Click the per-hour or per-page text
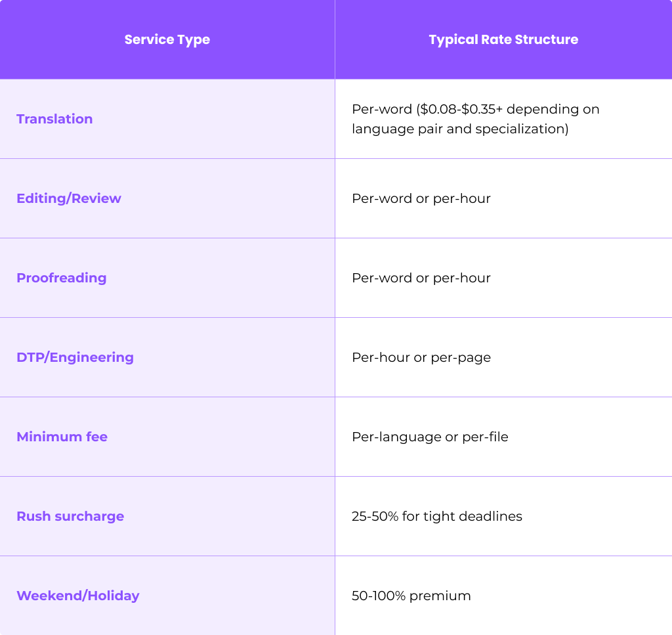This screenshot has height=635, width=672. click(x=421, y=358)
